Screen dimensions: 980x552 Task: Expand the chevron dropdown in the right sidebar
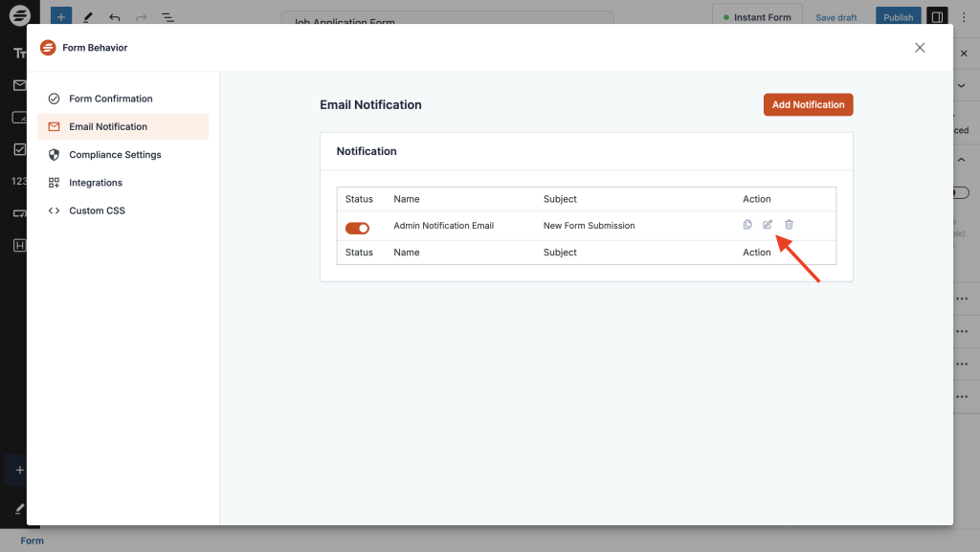962,85
